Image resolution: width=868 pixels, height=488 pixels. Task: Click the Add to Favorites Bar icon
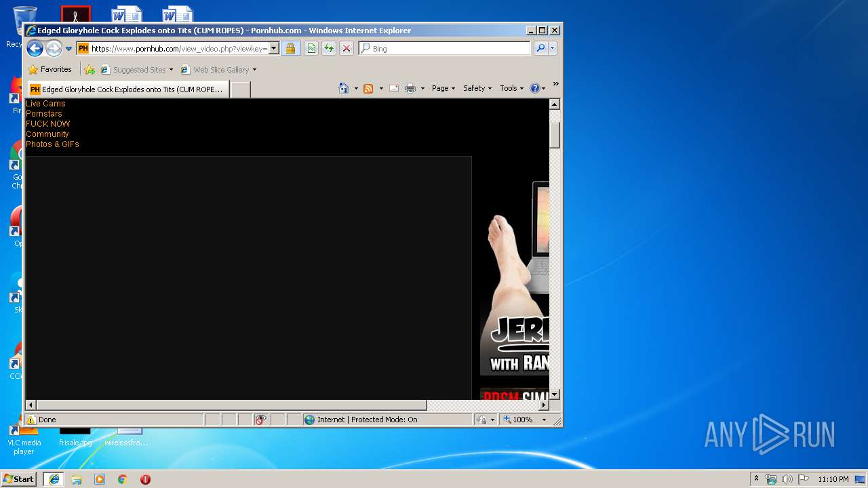[x=90, y=70]
